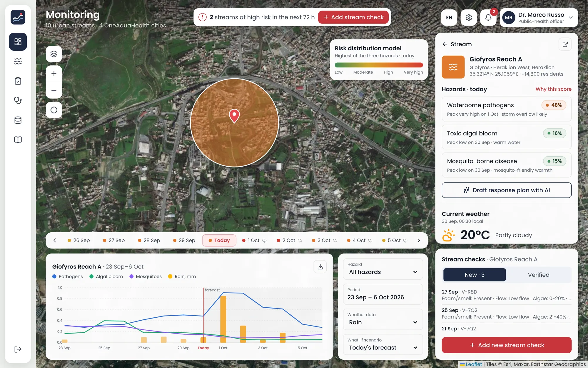Select the Verified checks tab
This screenshot has height=368, width=588.
539,275
